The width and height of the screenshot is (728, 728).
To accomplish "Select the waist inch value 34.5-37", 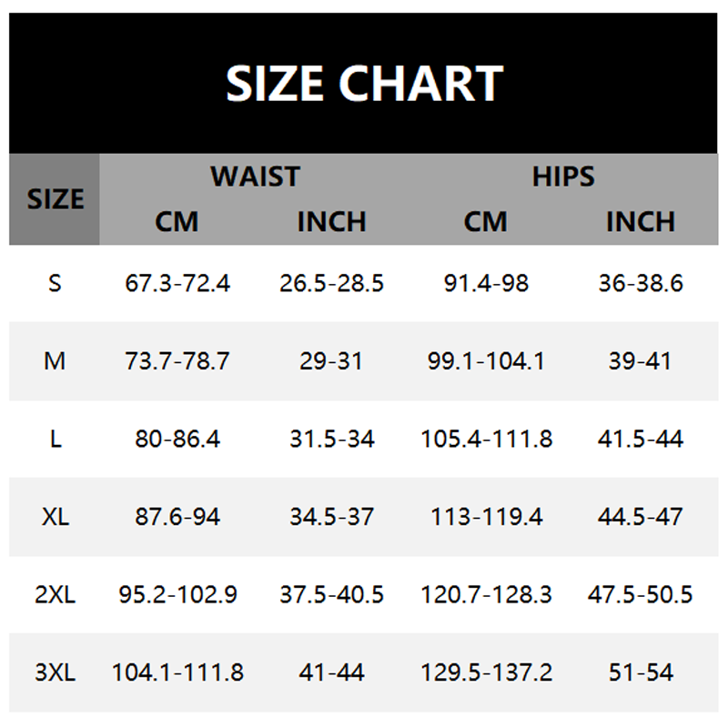I will tap(331, 517).
